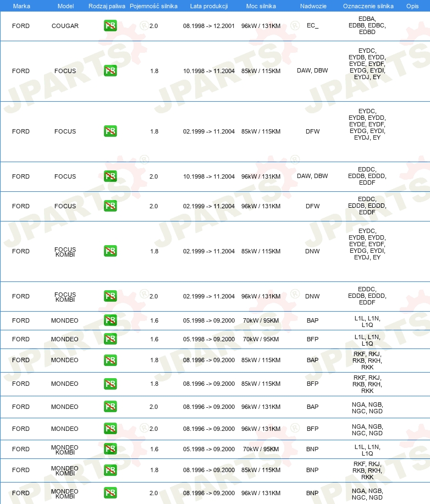This screenshot has height=504, width=430.
Task: Click the Pojemność silnika column header
Action: pyautogui.click(x=153, y=6)
